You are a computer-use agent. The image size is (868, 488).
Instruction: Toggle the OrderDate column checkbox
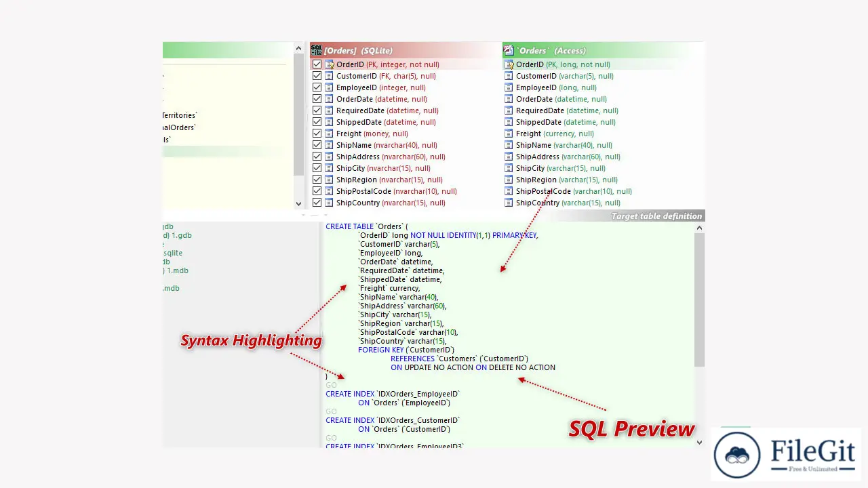tap(317, 99)
